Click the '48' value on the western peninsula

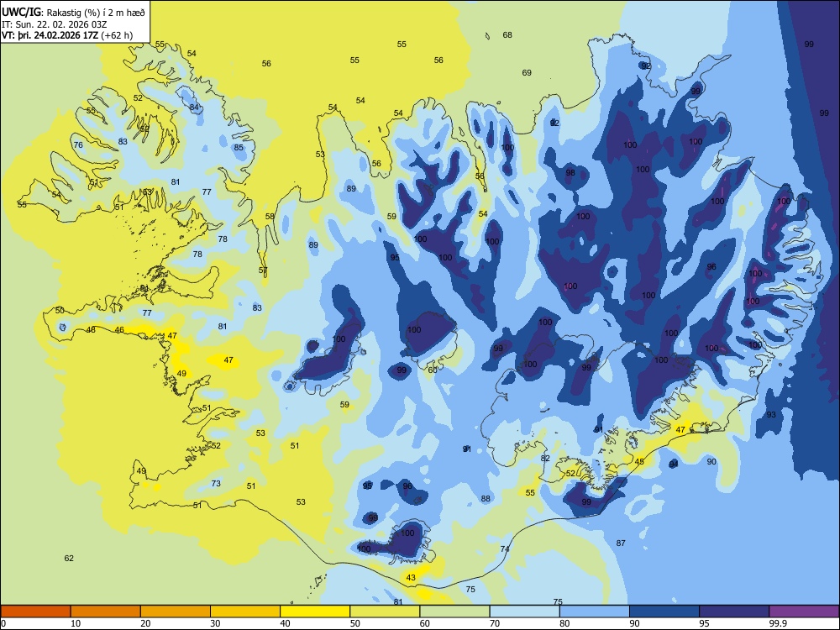(91, 329)
